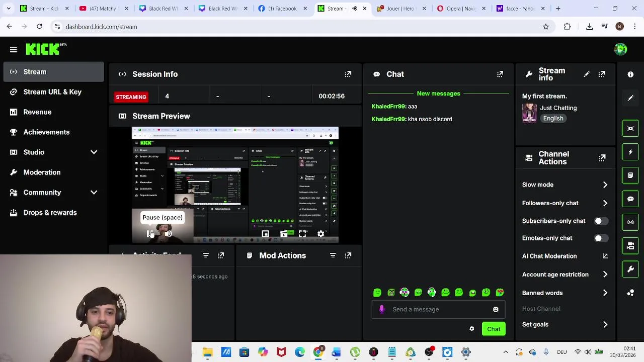Insert the first green Kick emote

pos(377,292)
